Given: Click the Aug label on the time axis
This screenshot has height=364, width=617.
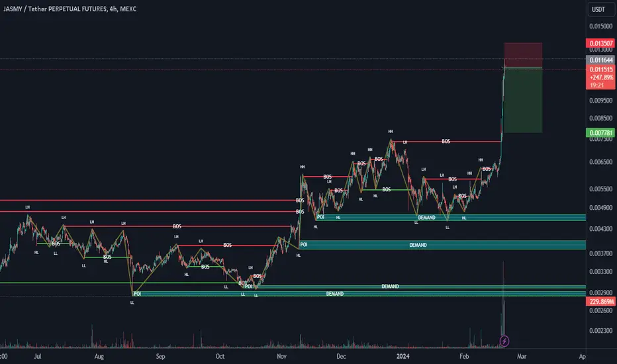Looking at the screenshot, I should click(x=99, y=356).
